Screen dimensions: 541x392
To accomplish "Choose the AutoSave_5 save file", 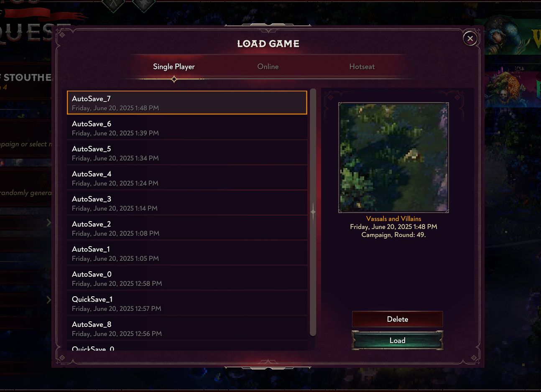I will 187,153.
